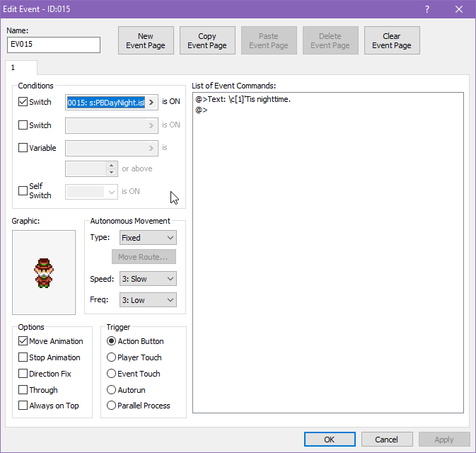This screenshot has height=453, width=476.
Task: Expand the Speed dropdown
Action: coord(147,280)
